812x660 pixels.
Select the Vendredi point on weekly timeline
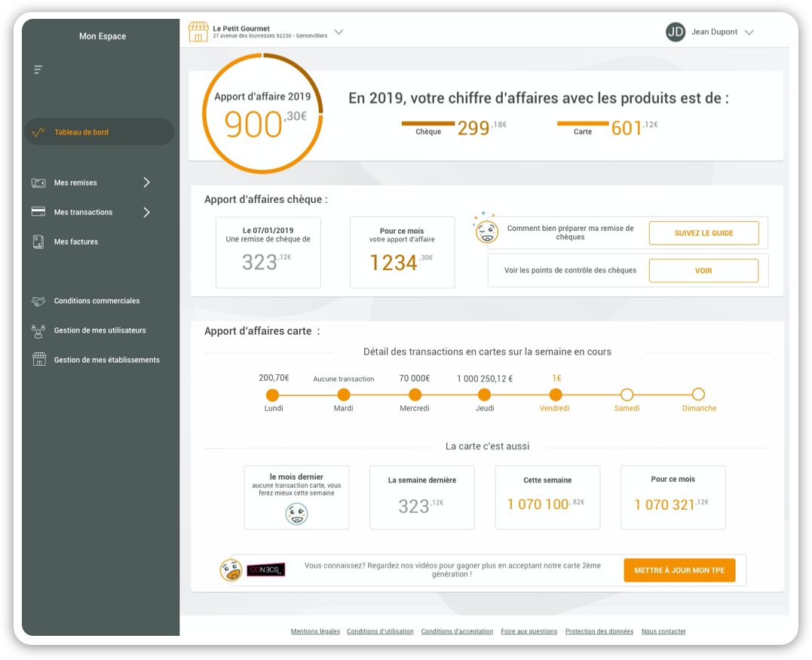[555, 394]
